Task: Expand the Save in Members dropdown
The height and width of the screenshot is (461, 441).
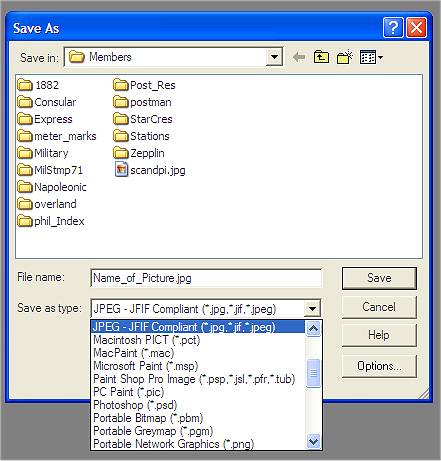Action: pyautogui.click(x=275, y=57)
